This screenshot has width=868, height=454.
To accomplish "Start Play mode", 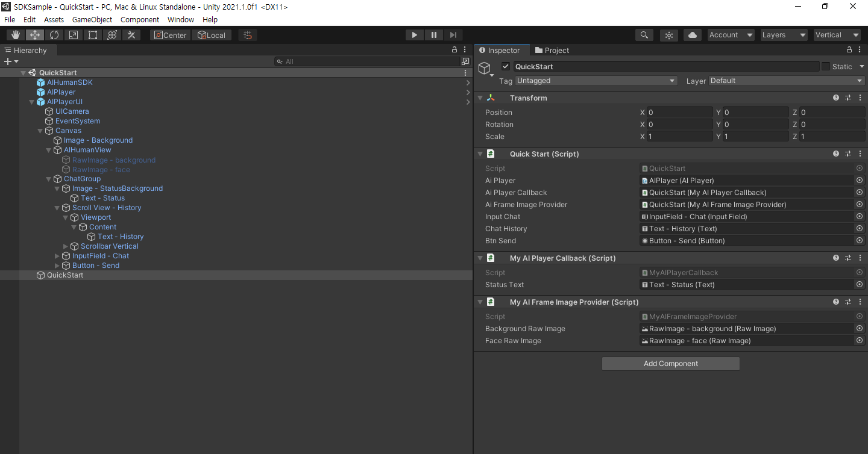I will tap(414, 35).
